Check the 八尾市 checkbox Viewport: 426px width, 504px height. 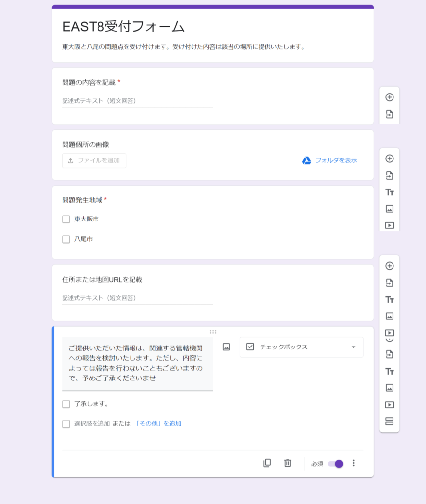click(x=66, y=239)
